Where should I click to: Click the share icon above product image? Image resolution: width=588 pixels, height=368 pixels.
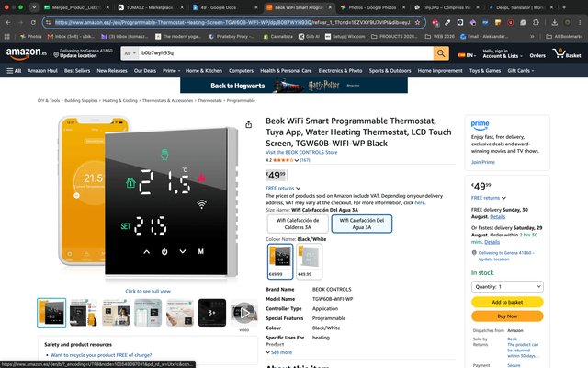point(248,124)
